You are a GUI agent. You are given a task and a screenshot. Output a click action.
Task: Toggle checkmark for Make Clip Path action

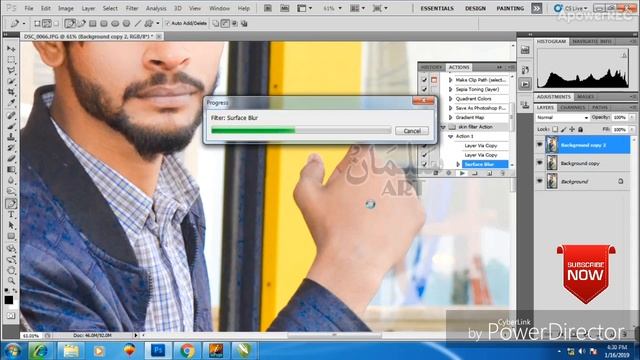424,80
